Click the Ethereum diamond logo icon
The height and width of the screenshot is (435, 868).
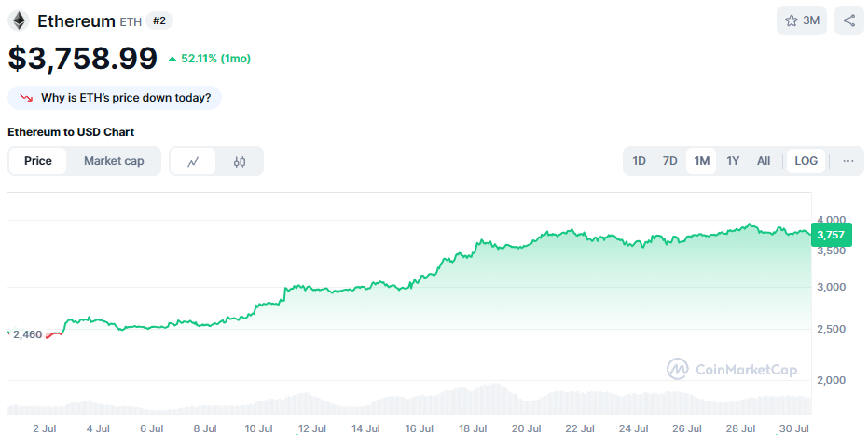pos(19,21)
